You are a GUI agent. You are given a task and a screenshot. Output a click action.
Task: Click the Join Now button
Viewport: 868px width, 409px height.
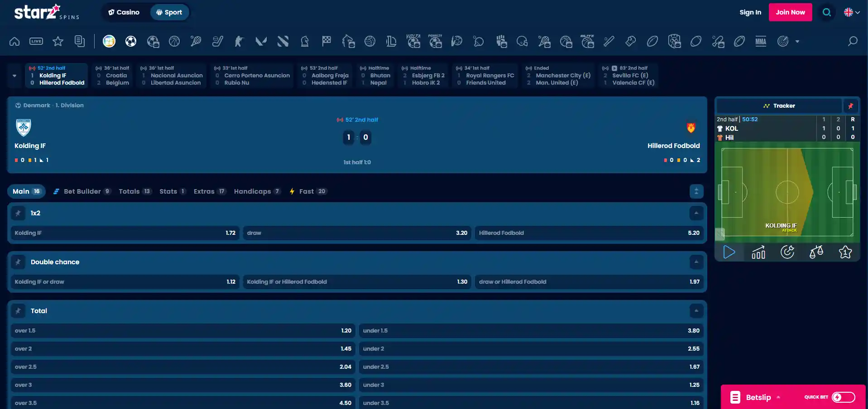point(791,12)
